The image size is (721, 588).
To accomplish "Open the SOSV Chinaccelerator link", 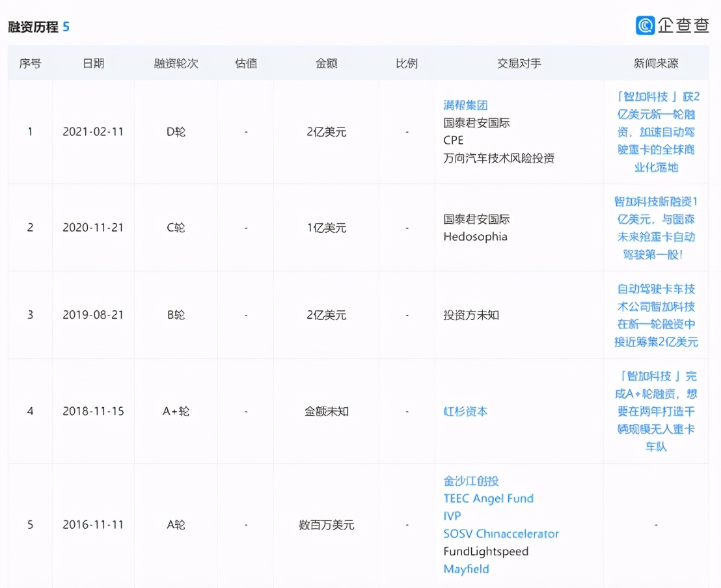I will pos(501,533).
